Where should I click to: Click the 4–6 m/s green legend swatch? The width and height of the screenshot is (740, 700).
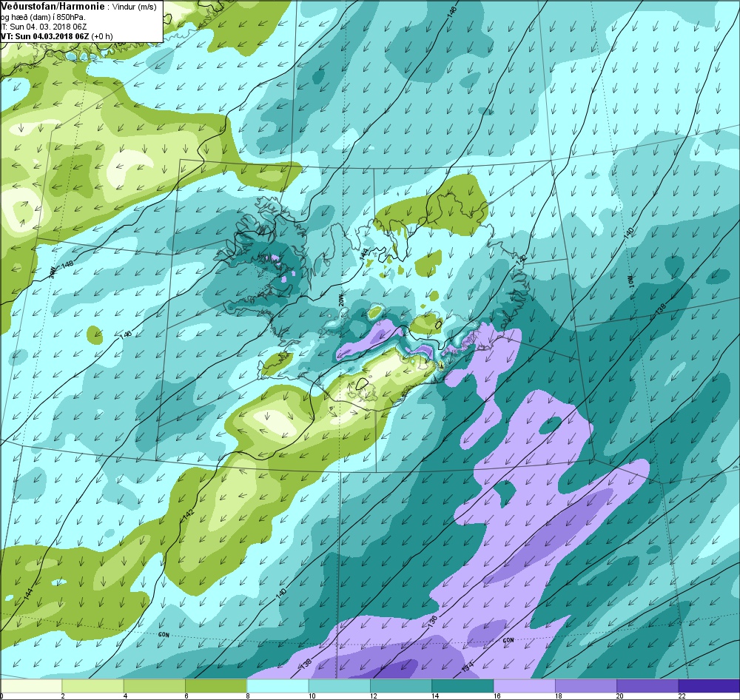pos(155,685)
